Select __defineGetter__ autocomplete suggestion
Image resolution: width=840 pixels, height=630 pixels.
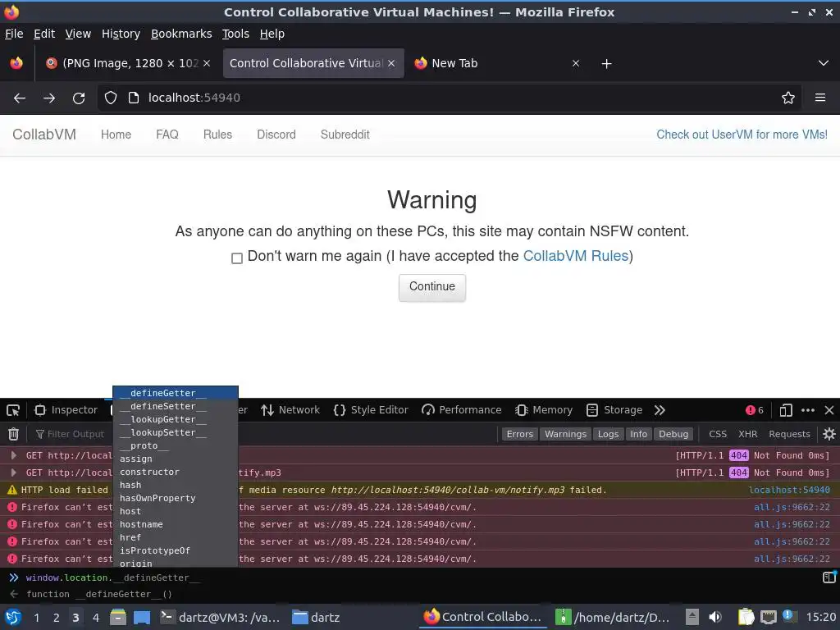point(176,393)
